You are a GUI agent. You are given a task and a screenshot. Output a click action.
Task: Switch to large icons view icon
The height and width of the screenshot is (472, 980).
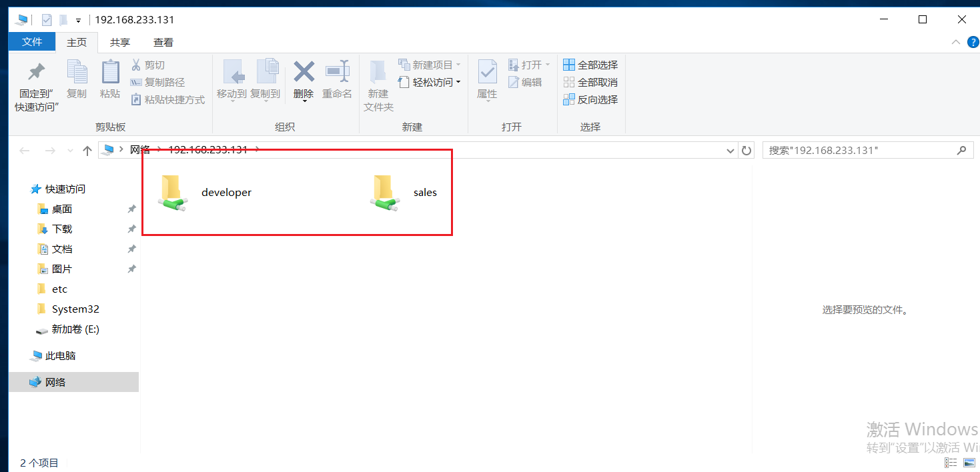point(968,463)
